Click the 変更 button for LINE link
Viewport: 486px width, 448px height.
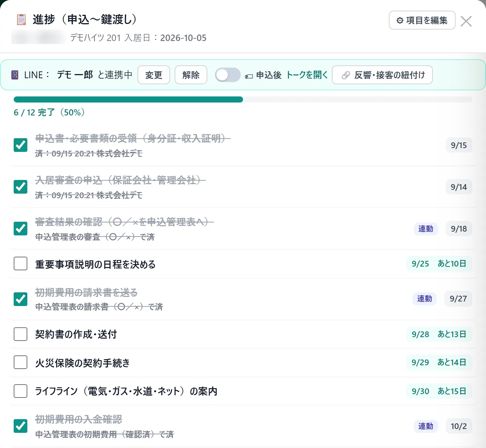(x=153, y=75)
